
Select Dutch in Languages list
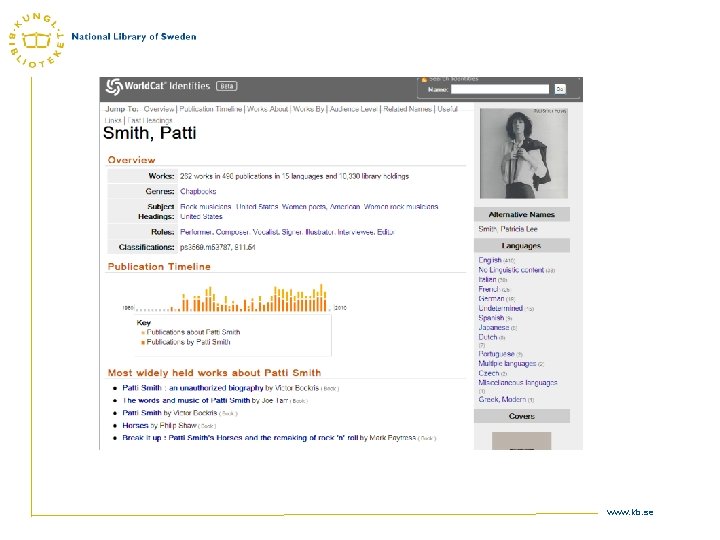click(x=488, y=337)
